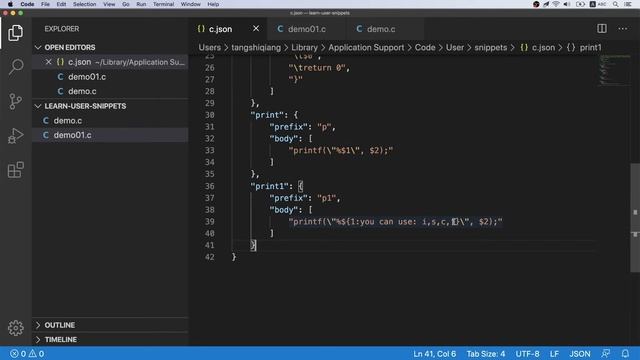Open the notifications bell in status bar
This screenshot has width=640, height=360.
(x=625, y=353)
